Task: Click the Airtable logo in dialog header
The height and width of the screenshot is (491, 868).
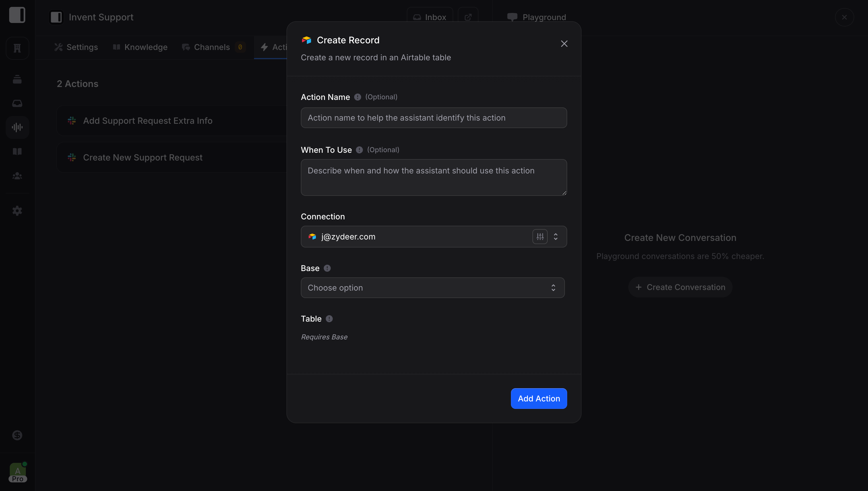Action: 307,40
